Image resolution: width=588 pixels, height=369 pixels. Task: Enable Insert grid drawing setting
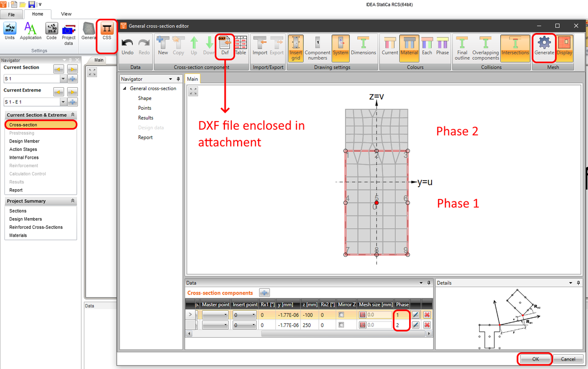pyautogui.click(x=296, y=47)
